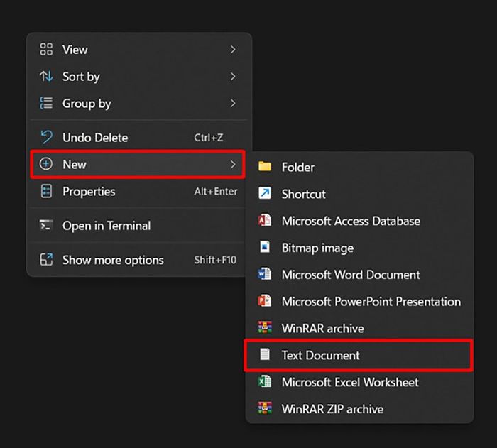Click the Microsoft Access Database icon
Viewport: 497px width, 448px height.
265,220
